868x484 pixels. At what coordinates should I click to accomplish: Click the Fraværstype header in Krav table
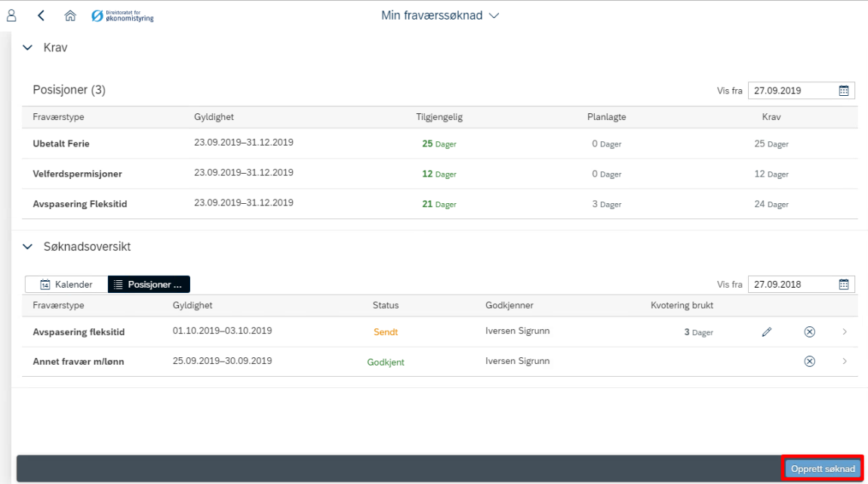pyautogui.click(x=58, y=117)
